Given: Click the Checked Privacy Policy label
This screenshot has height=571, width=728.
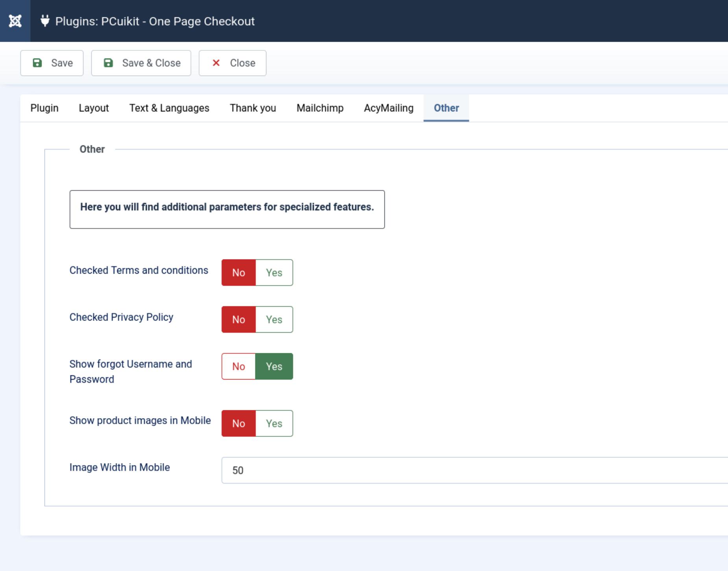Looking at the screenshot, I should coord(121,317).
